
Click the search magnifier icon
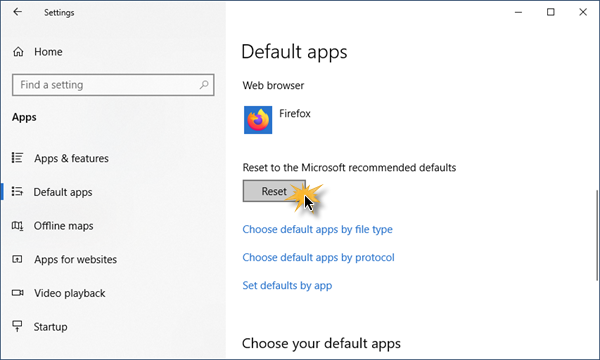coord(204,85)
